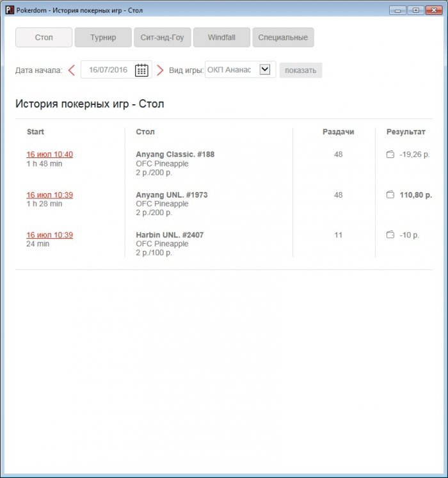Close the Pokerdom history window
The image size is (448, 478).
(434, 10)
